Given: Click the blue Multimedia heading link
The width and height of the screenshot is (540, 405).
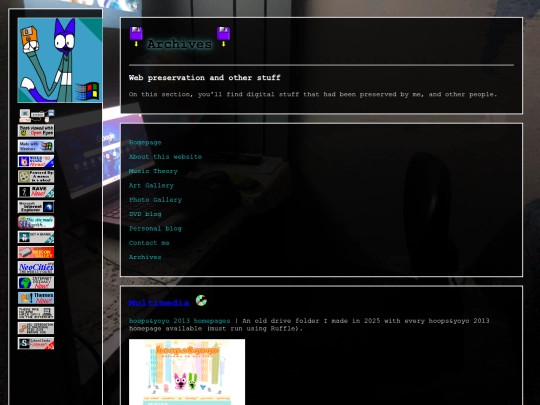Looking at the screenshot, I should pyautogui.click(x=159, y=303).
